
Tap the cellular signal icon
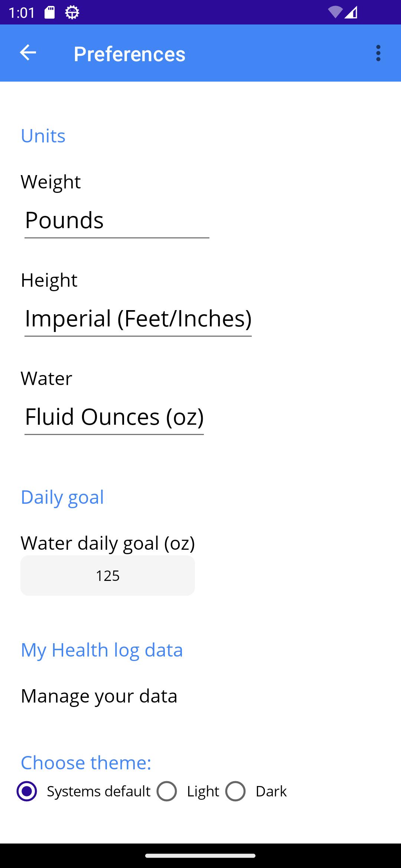[351, 12]
